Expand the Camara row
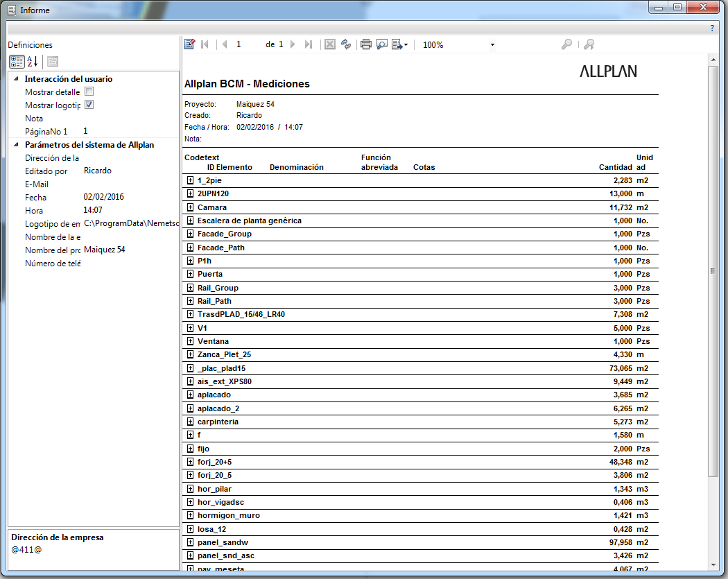728x579 pixels. (190, 207)
